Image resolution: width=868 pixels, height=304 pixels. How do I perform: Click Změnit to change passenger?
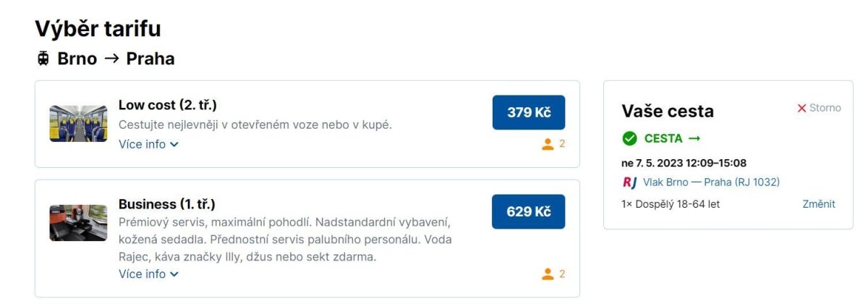[819, 204]
